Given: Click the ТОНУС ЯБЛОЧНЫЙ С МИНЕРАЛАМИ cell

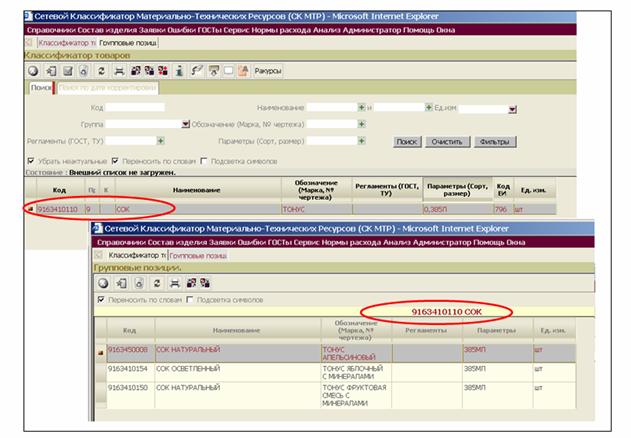Looking at the screenshot, I should [356, 372].
